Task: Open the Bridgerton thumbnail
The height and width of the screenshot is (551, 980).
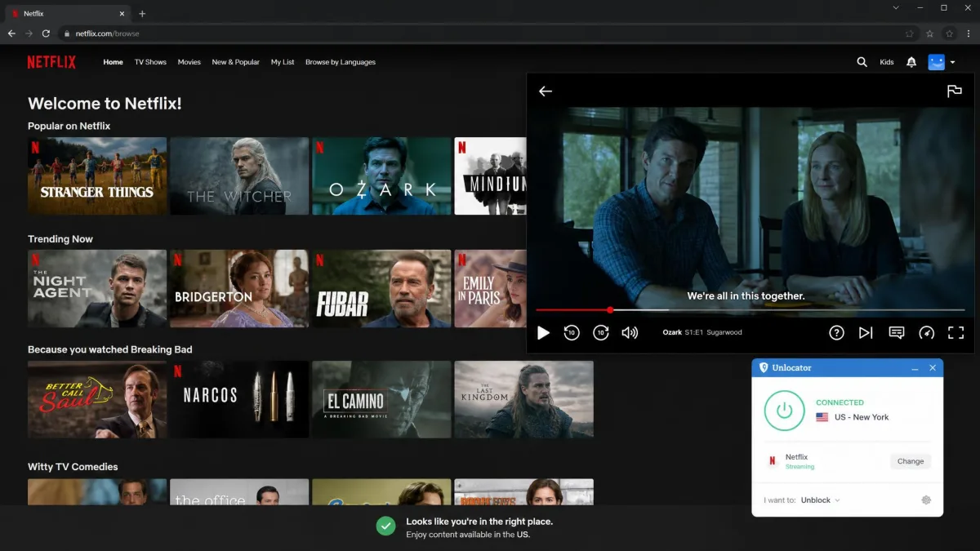Action: tap(239, 288)
